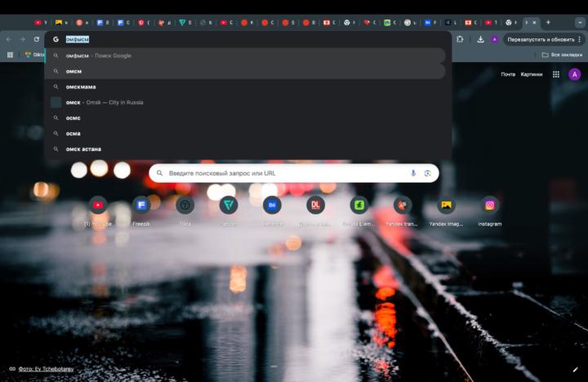Open Chrome three-dot menu
588x382 pixels.
tap(580, 39)
